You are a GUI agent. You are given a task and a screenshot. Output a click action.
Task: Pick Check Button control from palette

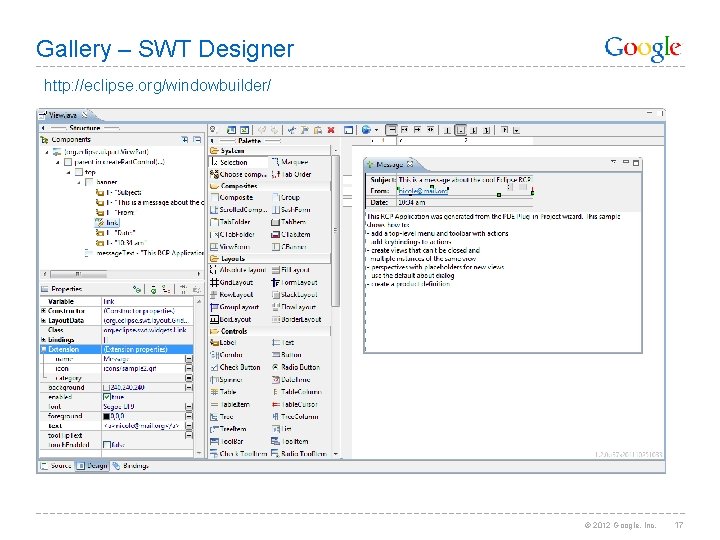(235, 367)
